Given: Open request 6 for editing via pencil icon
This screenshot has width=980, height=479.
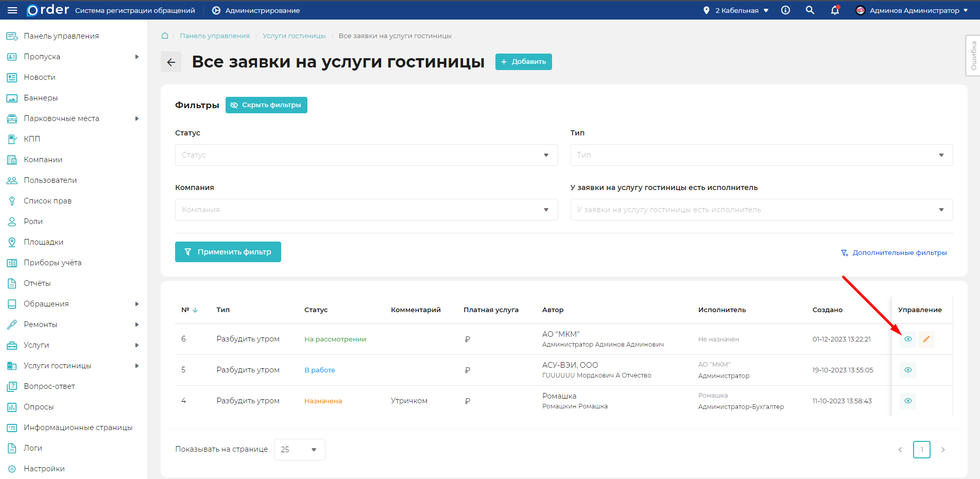Looking at the screenshot, I should 926,339.
